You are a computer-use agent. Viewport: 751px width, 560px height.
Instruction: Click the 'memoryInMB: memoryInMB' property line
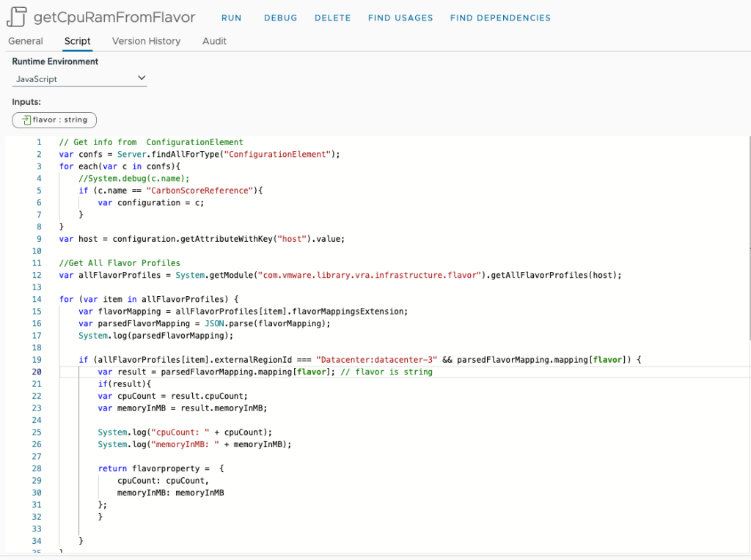pyautogui.click(x=170, y=493)
